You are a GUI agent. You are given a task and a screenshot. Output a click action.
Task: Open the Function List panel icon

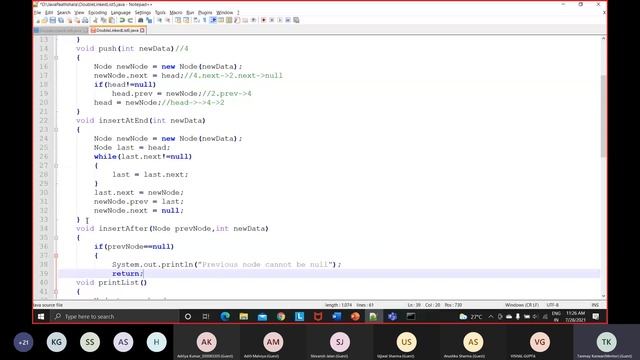pyautogui.click(x=237, y=20)
